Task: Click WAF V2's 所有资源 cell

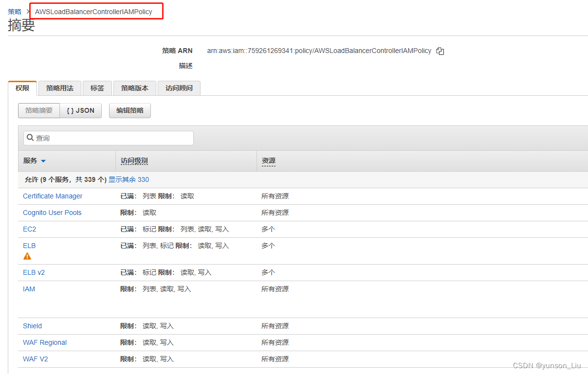Action: coord(275,359)
